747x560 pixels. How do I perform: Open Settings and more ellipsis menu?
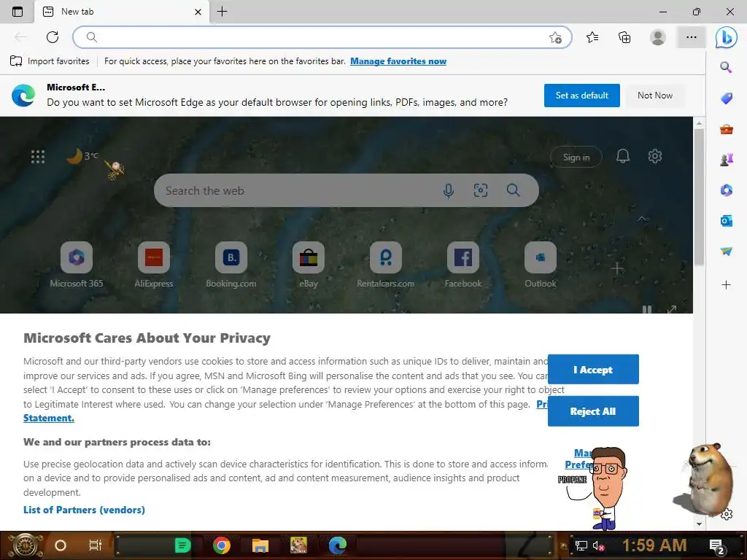(x=692, y=37)
